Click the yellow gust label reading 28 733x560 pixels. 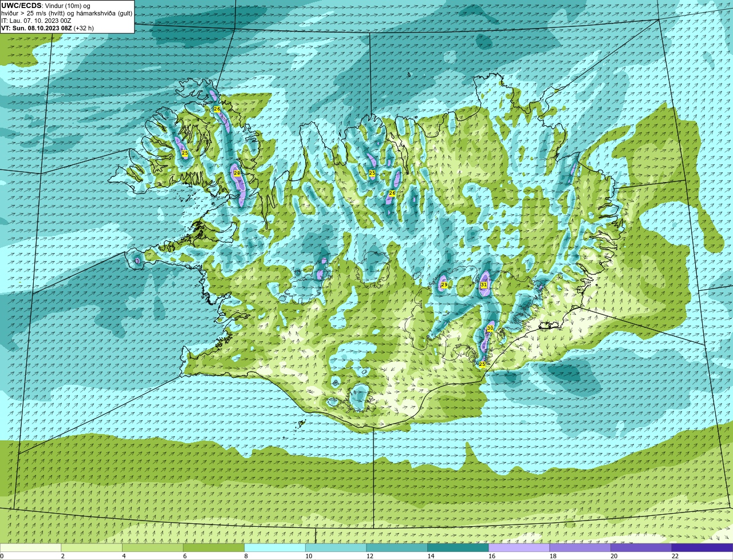click(237, 172)
